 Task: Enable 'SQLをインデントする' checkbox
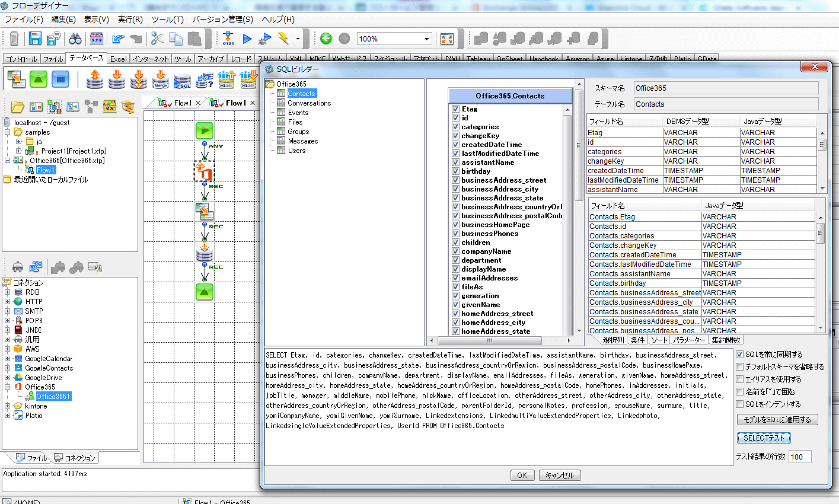pyautogui.click(x=739, y=404)
